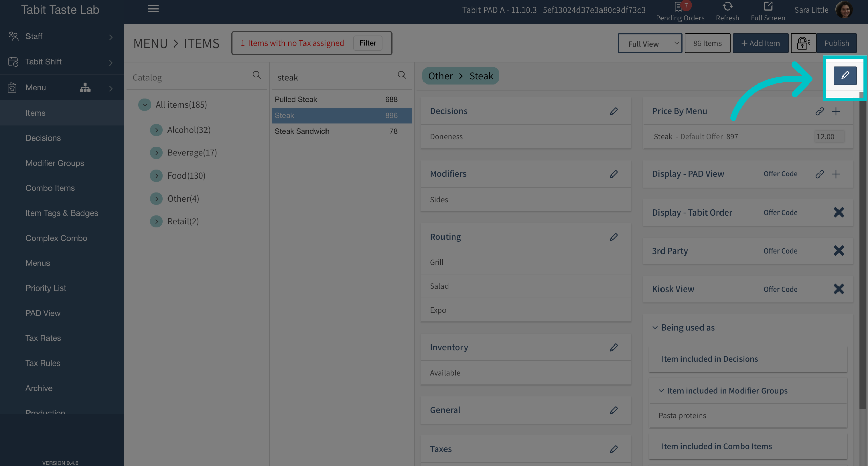Viewport: 868px width, 466px height.
Task: Publish the menu changes
Action: (836, 43)
